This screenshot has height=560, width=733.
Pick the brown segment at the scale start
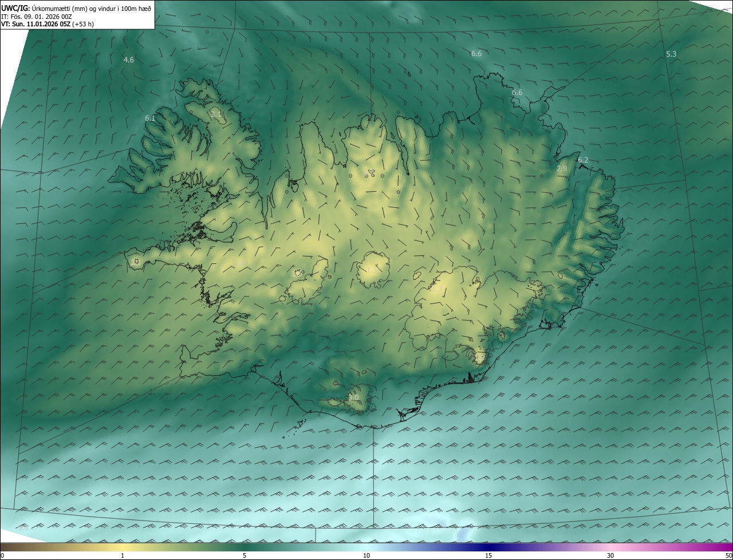pyautogui.click(x=17, y=547)
